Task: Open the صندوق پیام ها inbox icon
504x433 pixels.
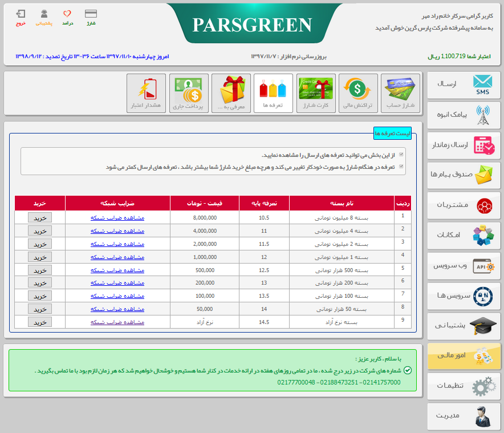Action: (x=464, y=175)
